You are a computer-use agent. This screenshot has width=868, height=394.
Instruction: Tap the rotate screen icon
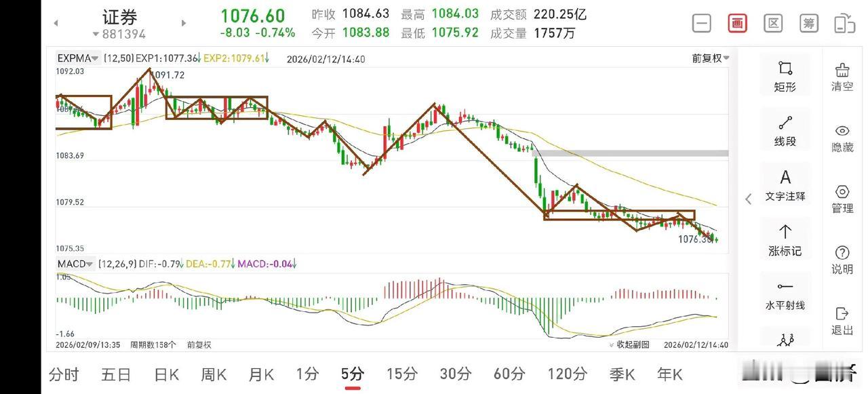[844, 23]
